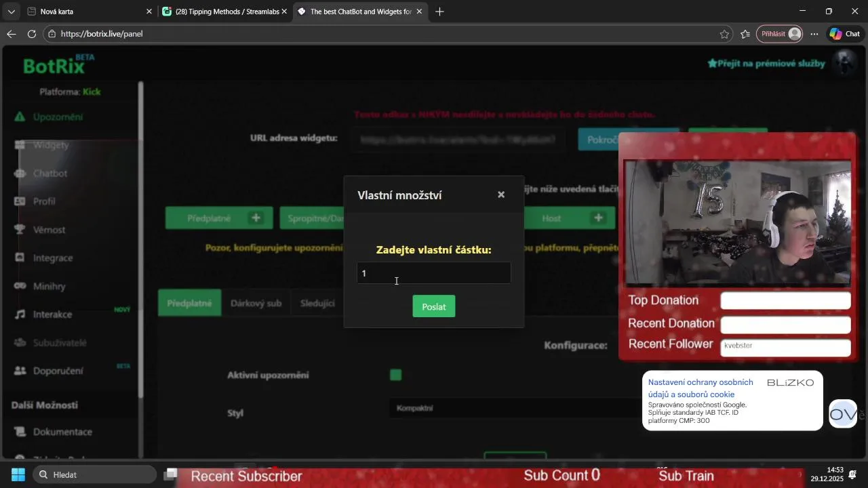
Task: Click the user avatar in the top right
Action: pyautogui.click(x=845, y=62)
